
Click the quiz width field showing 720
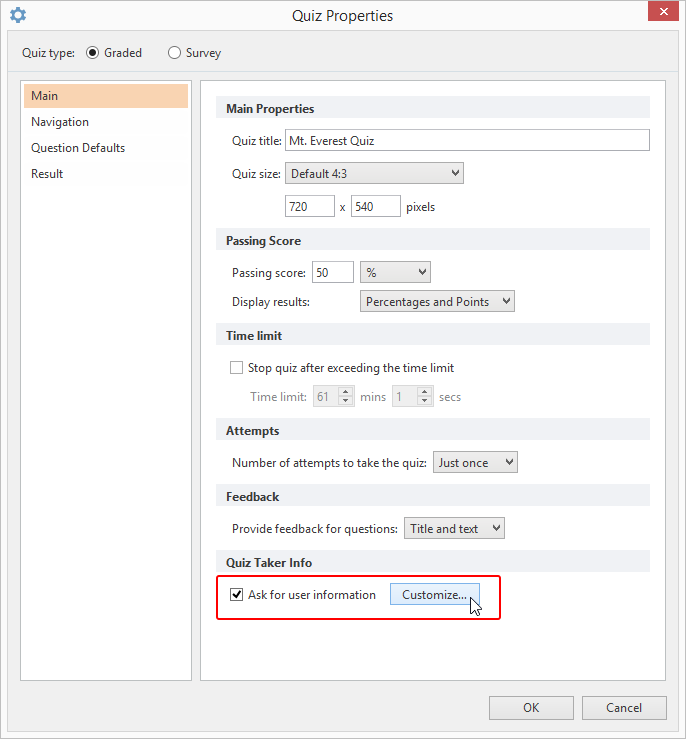click(310, 207)
